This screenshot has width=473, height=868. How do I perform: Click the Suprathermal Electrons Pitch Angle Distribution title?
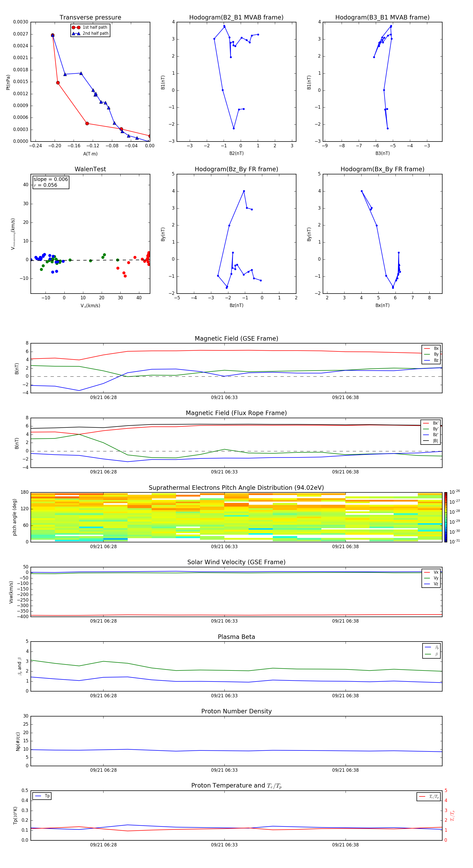pyautogui.click(x=236, y=488)
